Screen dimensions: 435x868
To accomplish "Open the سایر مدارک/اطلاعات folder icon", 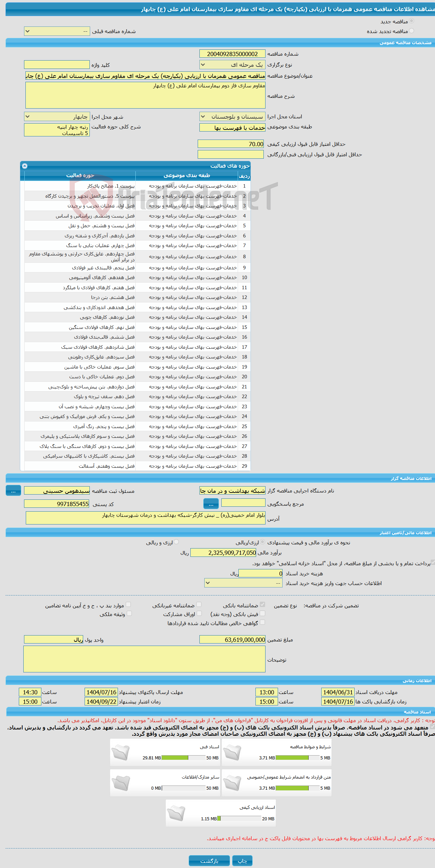I will coord(121,783).
